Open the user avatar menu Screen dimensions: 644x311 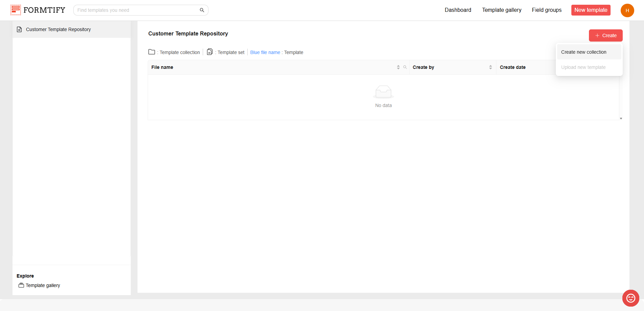[x=627, y=10]
